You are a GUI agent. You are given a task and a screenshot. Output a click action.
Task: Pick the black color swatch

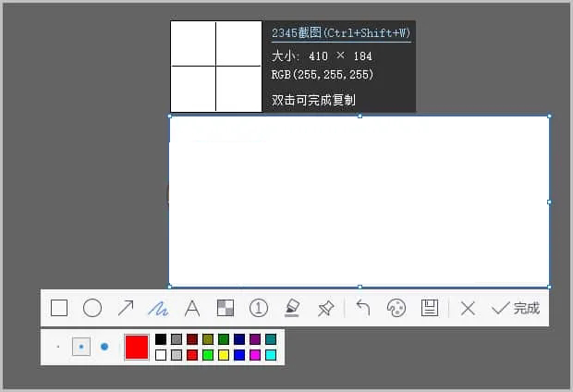[x=161, y=339]
